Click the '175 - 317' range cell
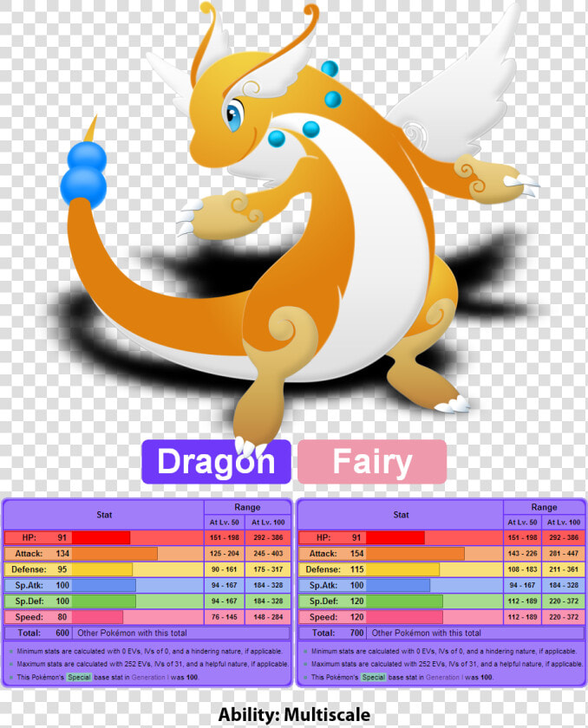Viewport: 588px width, 728px height. [268, 569]
